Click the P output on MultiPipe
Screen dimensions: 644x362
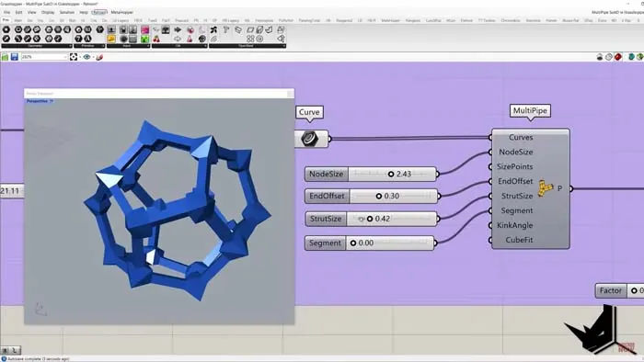click(559, 188)
